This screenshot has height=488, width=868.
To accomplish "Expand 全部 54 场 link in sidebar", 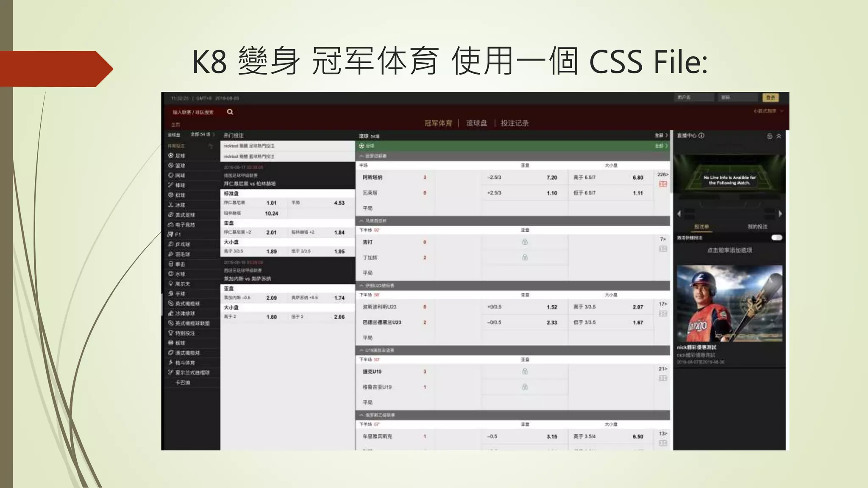I will pos(203,134).
